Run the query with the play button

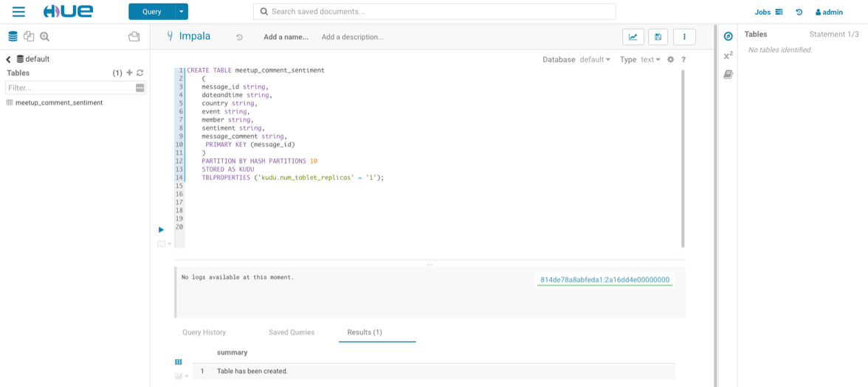pyautogui.click(x=162, y=229)
